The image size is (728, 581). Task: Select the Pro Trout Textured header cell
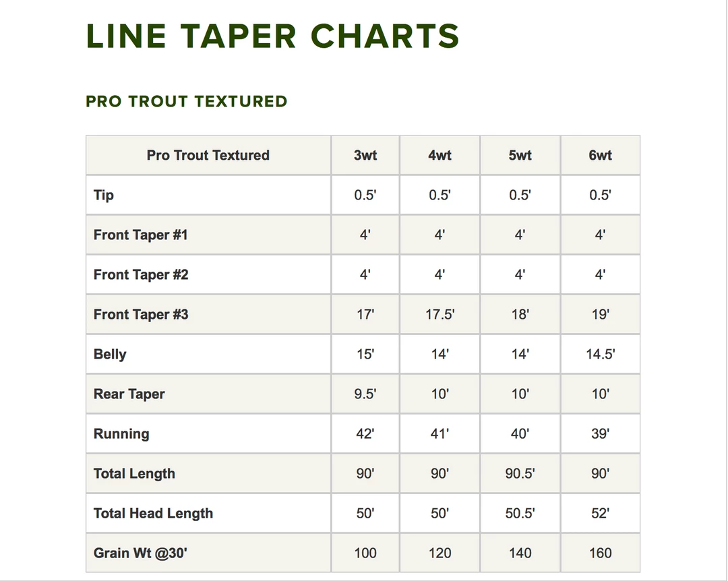(x=208, y=156)
